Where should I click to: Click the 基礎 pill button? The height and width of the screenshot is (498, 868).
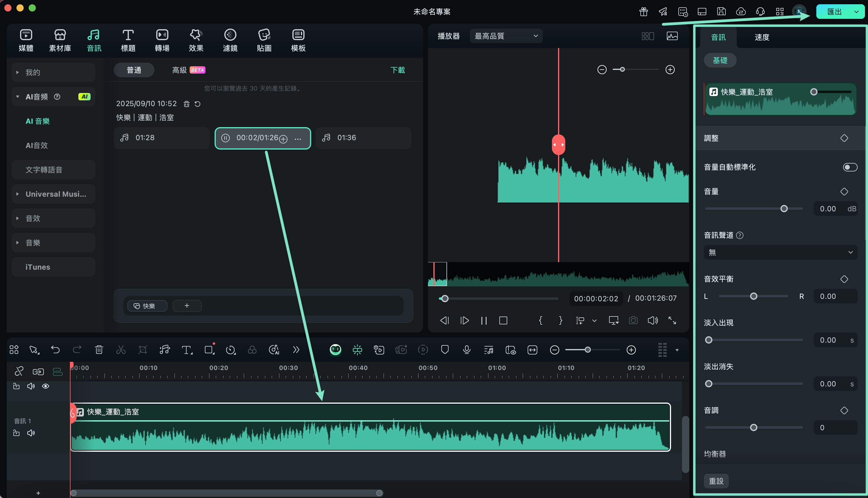coord(720,60)
